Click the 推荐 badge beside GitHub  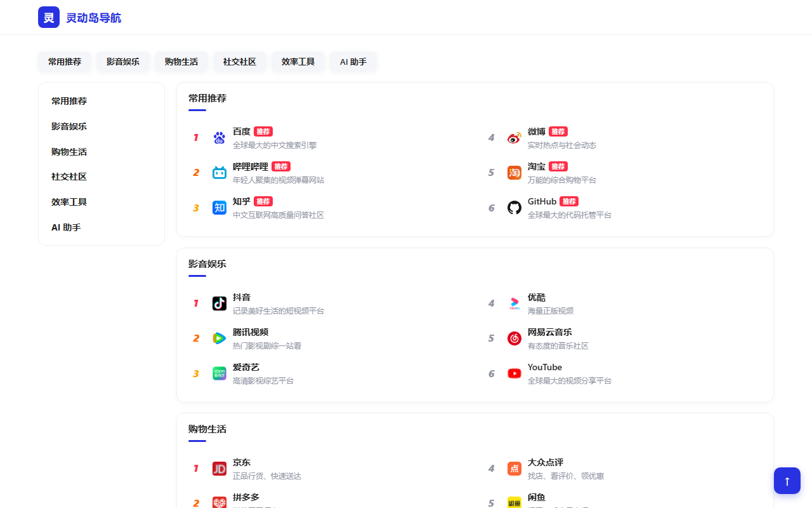pos(569,201)
